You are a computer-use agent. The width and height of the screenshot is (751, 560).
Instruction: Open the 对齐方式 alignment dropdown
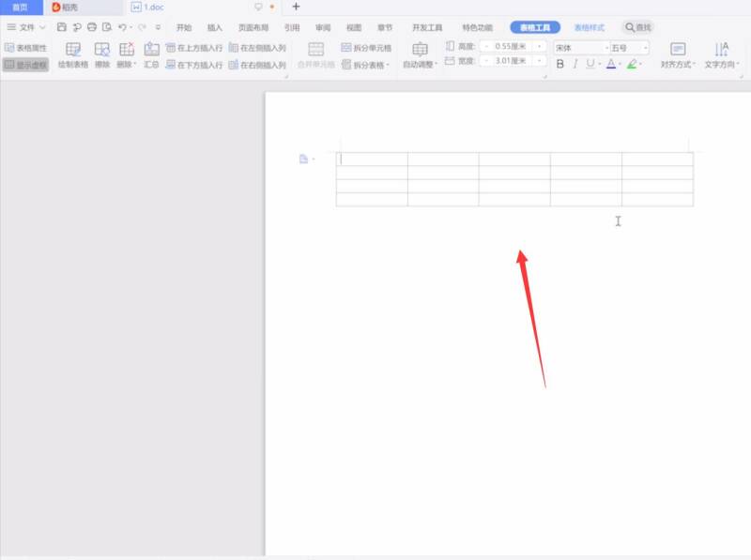tap(678, 55)
